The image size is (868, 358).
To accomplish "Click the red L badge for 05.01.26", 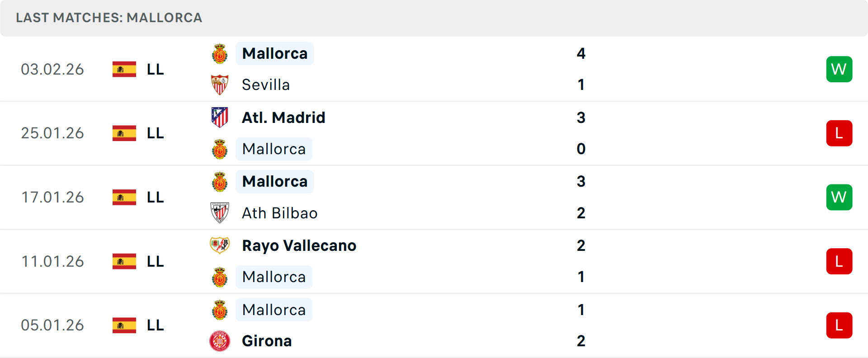I will (839, 325).
